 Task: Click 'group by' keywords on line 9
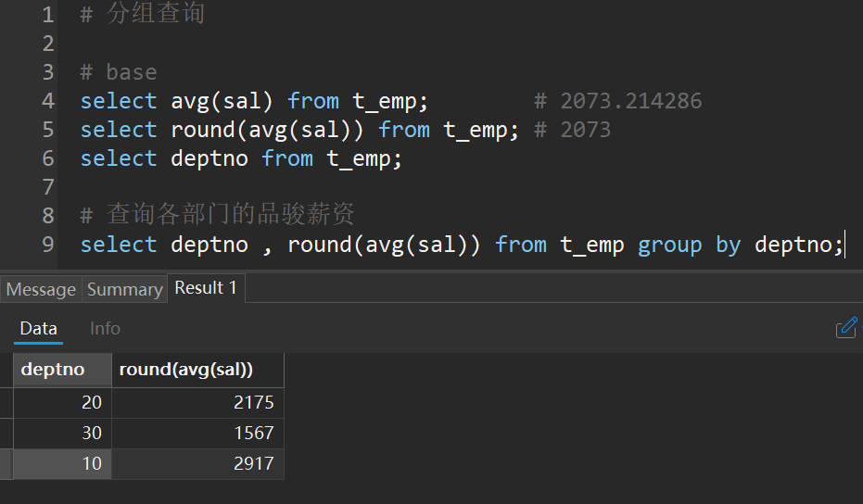(x=690, y=245)
